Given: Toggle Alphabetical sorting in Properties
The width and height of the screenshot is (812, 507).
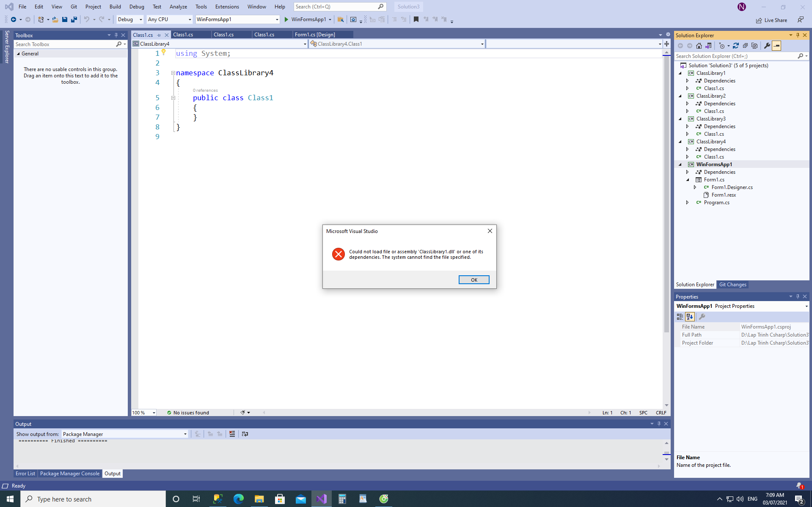Looking at the screenshot, I should pyautogui.click(x=690, y=317).
